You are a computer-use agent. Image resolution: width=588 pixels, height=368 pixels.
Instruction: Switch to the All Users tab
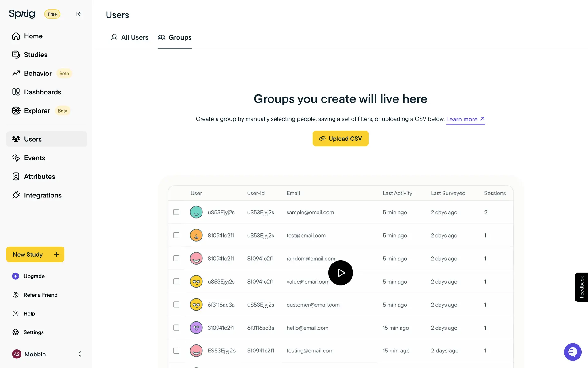(130, 37)
